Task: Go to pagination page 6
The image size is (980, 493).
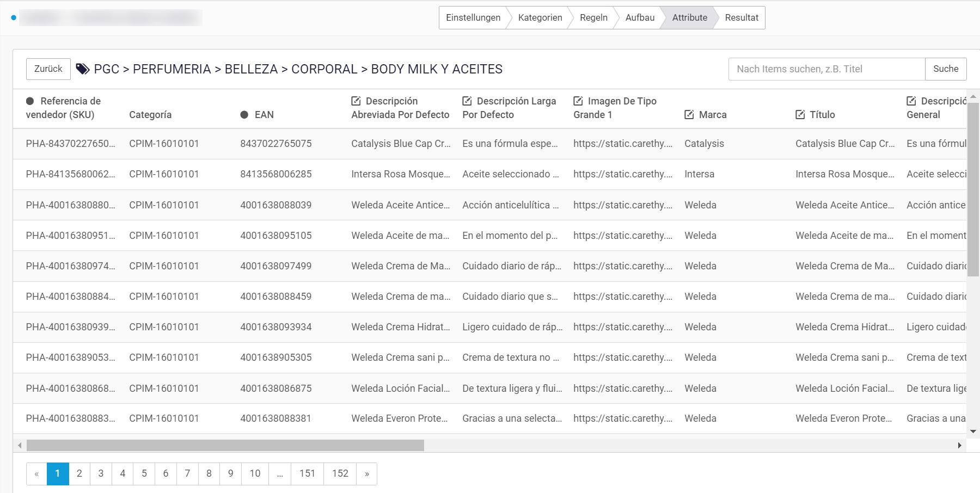Action: tap(166, 473)
